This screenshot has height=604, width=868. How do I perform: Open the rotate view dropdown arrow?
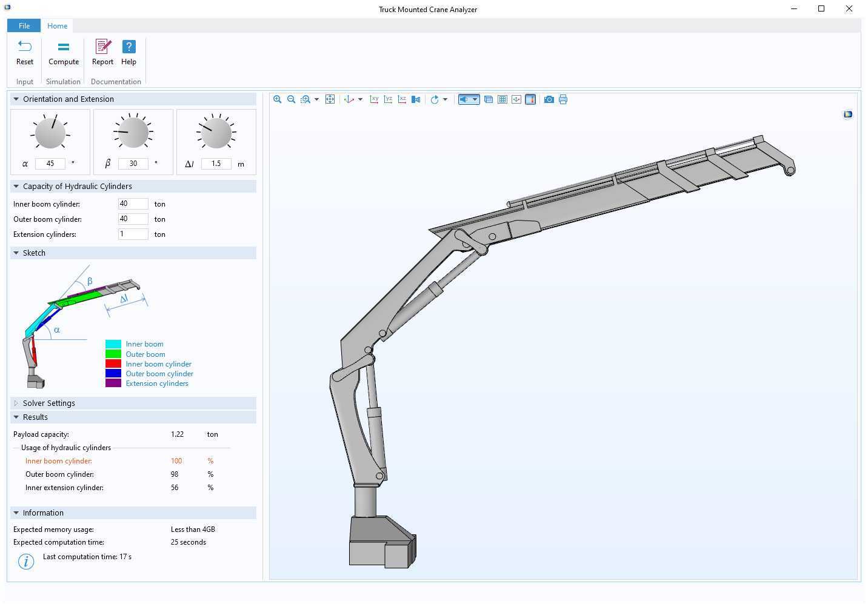446,99
